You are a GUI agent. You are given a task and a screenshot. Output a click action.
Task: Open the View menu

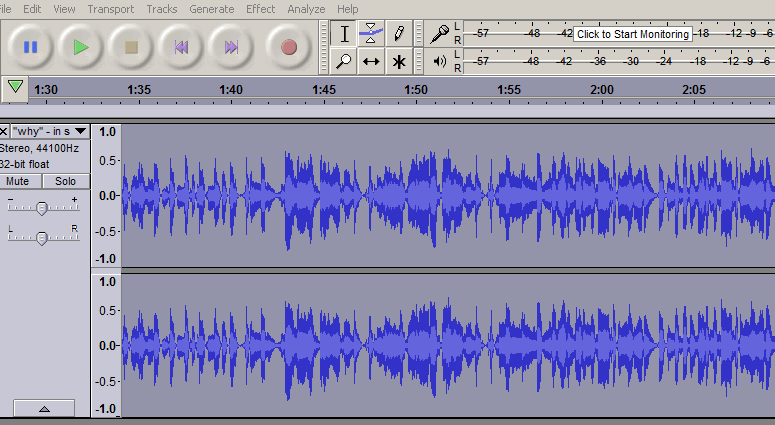tap(64, 9)
